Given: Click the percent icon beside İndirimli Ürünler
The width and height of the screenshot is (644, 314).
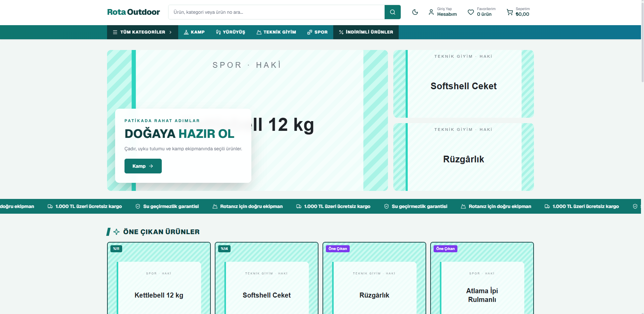Looking at the screenshot, I should [x=341, y=32].
